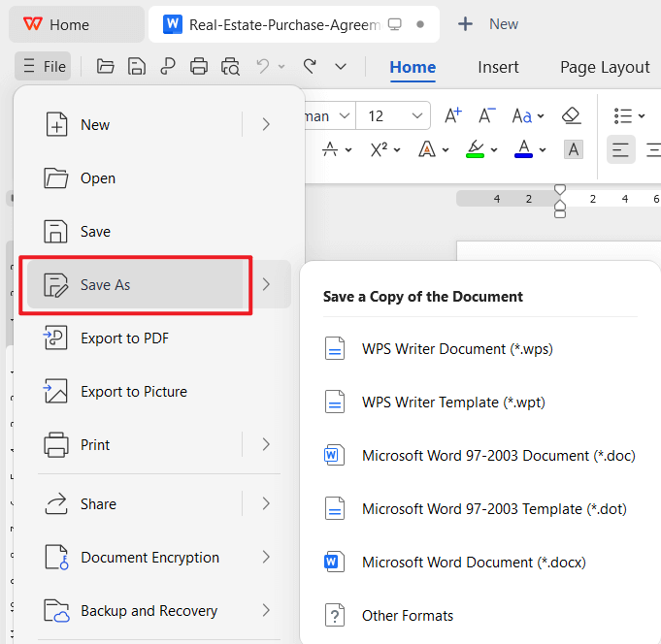The width and height of the screenshot is (661, 644).
Task: Save as Microsoft Word Document (*.docx)
Action: tap(480, 563)
